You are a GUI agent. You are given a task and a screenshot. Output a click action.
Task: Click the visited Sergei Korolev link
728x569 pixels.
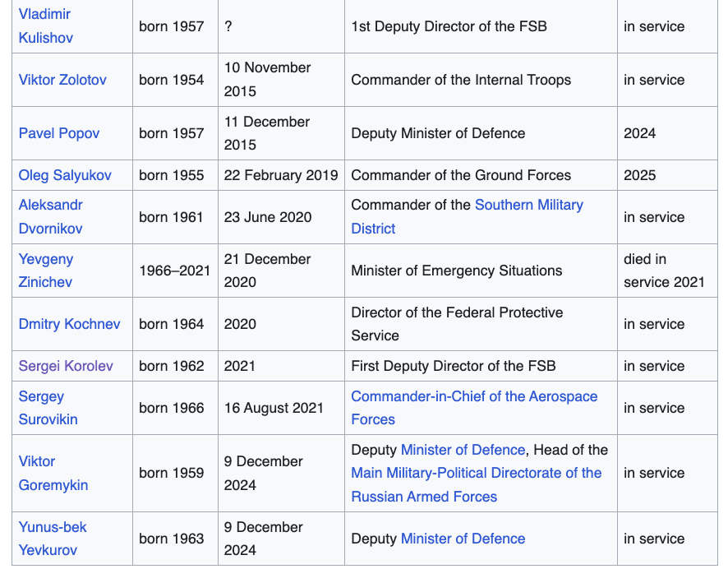point(66,366)
